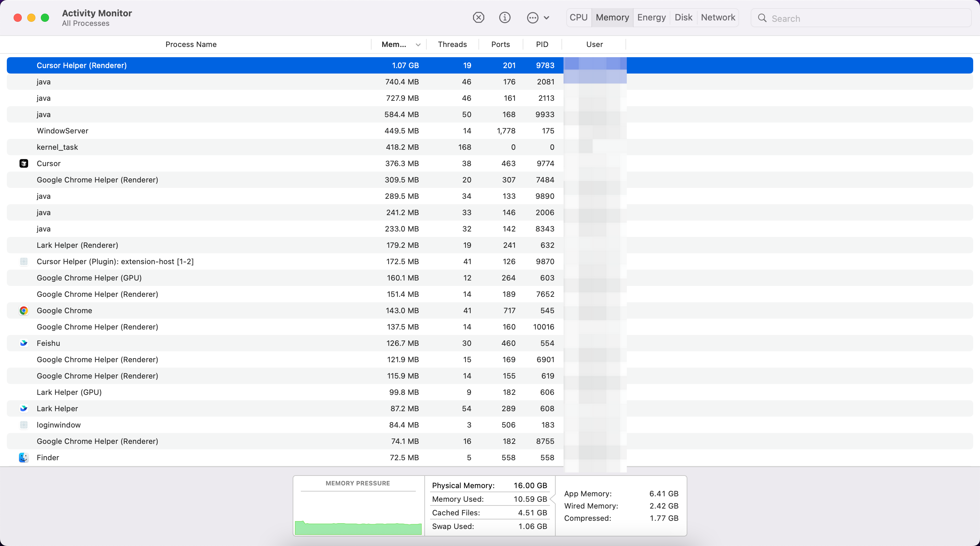The width and height of the screenshot is (980, 546).
Task: Select the Finder process name
Action: 48,458
